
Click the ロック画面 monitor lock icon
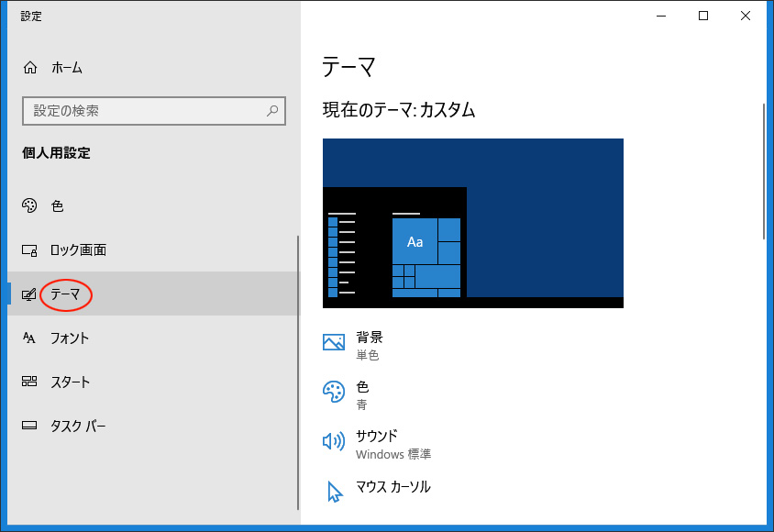pos(29,250)
